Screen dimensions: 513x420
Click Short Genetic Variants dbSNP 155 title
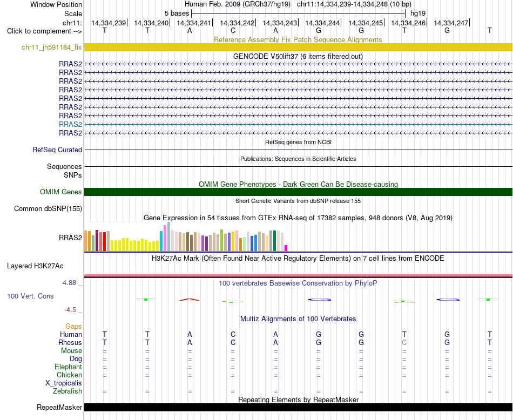(x=298, y=201)
